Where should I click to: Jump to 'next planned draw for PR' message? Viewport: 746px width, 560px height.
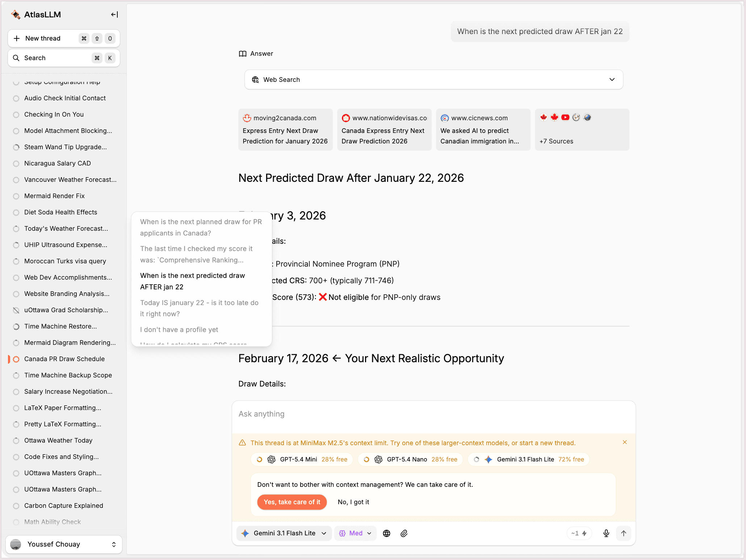pyautogui.click(x=201, y=227)
